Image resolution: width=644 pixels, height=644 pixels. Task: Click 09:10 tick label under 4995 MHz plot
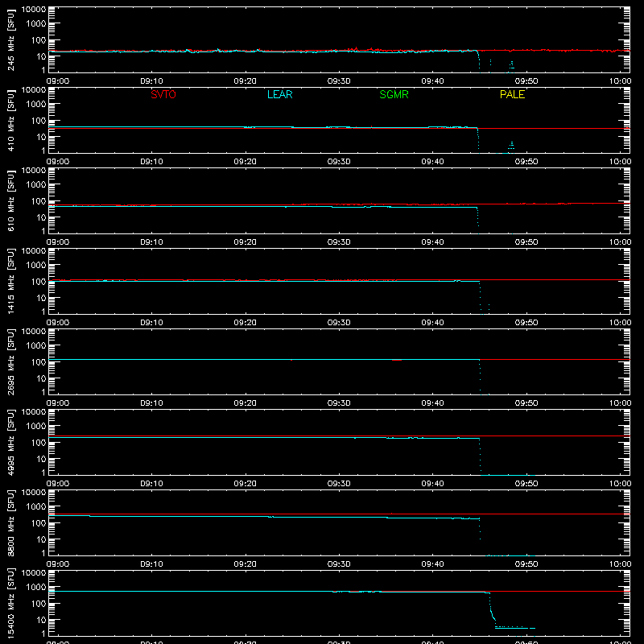coord(151,484)
